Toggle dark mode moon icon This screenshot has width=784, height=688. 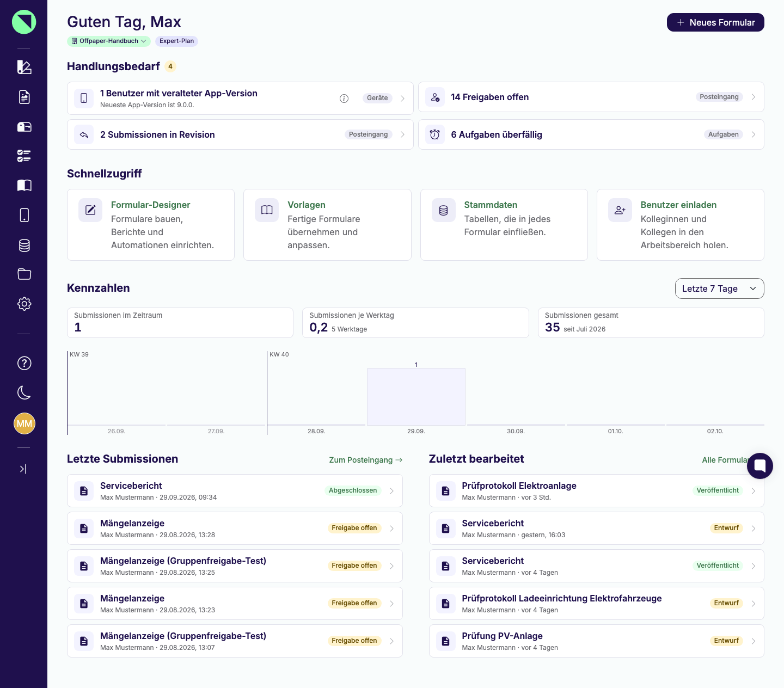pyautogui.click(x=24, y=392)
